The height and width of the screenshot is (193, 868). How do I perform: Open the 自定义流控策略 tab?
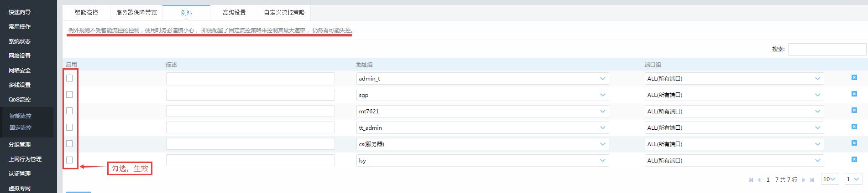click(284, 13)
